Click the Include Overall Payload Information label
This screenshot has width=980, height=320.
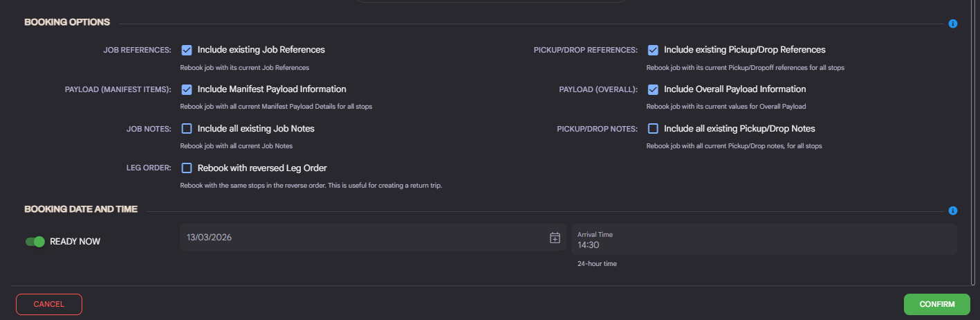[735, 89]
